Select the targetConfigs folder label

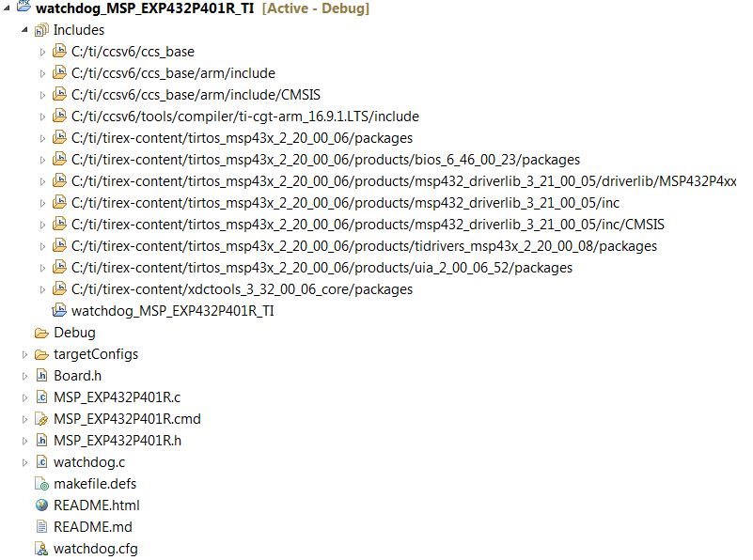96,354
